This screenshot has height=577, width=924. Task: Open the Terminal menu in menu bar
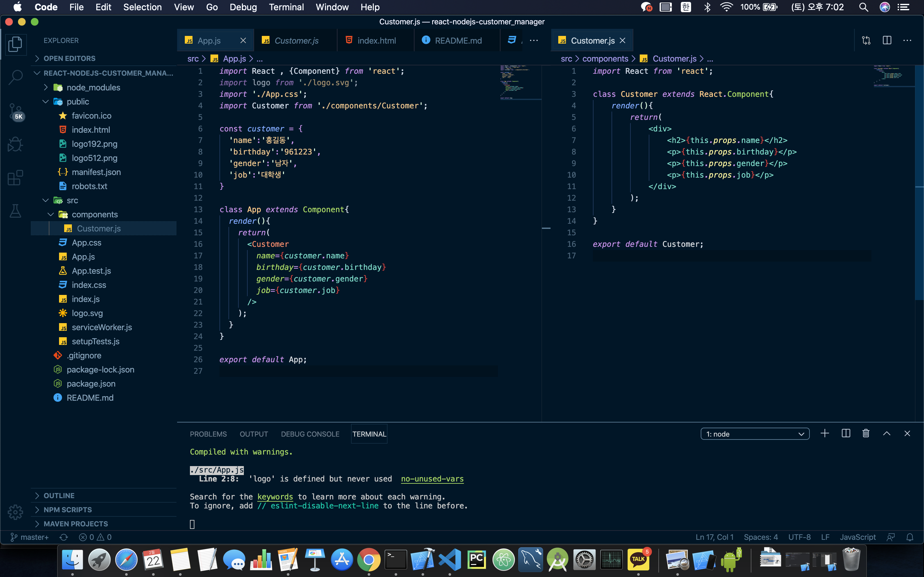(286, 7)
